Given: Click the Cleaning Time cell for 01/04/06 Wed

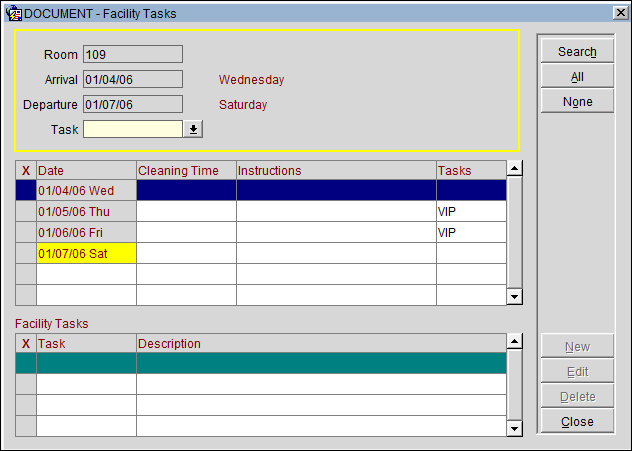Looking at the screenshot, I should click(186, 190).
